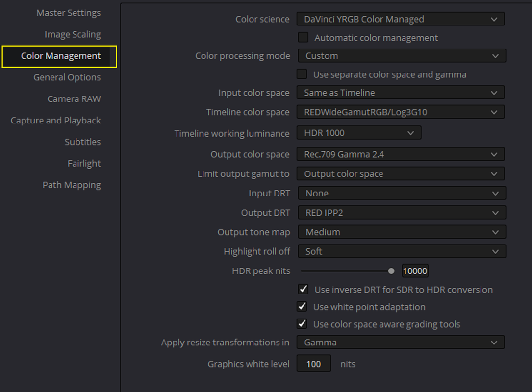Open Timeline working luminance dropdown

click(x=359, y=133)
